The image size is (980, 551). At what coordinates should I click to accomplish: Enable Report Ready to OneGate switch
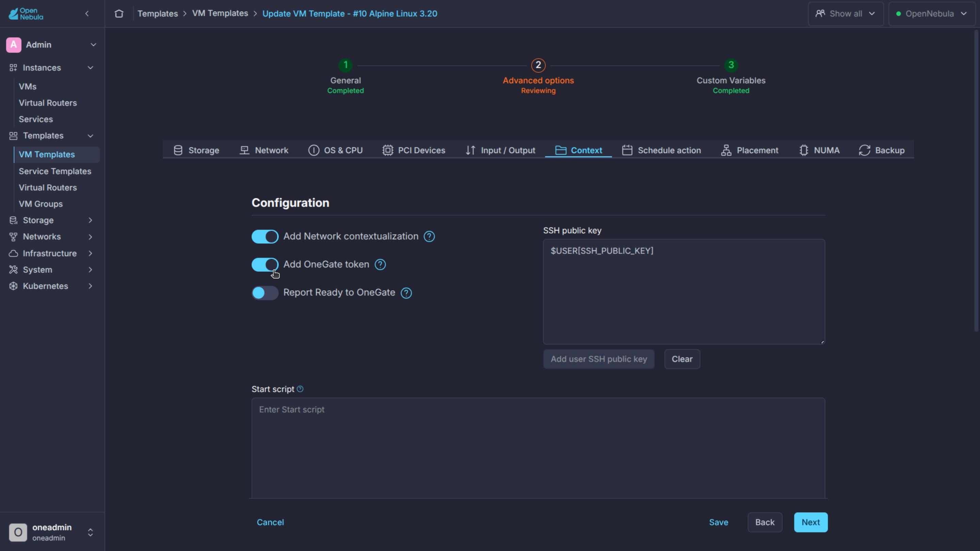[x=265, y=293]
